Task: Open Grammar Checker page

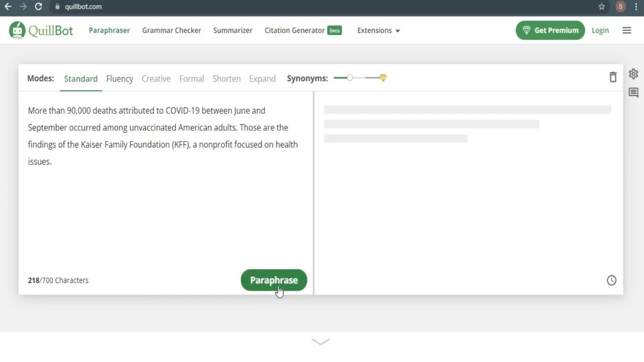Action: coord(172,30)
